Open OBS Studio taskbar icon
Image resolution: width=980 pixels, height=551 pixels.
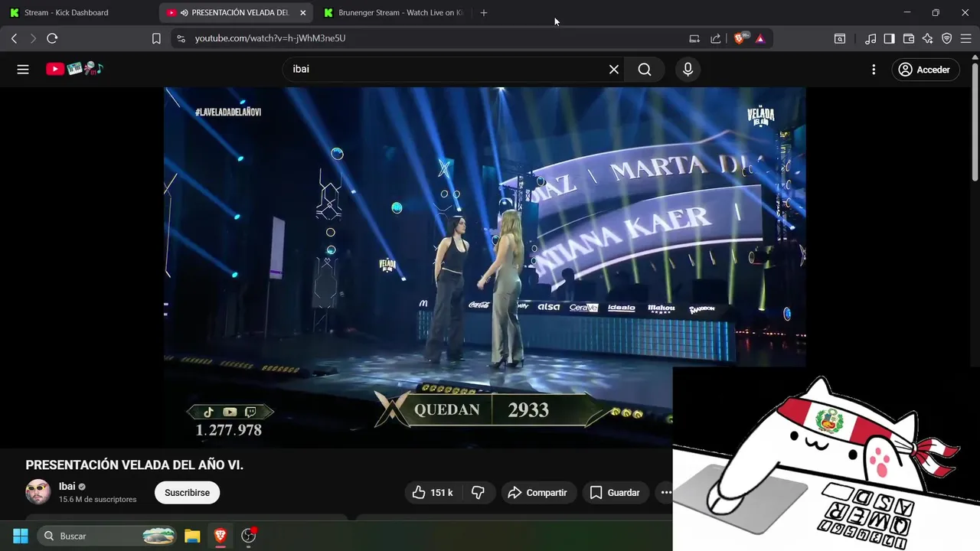(x=248, y=536)
